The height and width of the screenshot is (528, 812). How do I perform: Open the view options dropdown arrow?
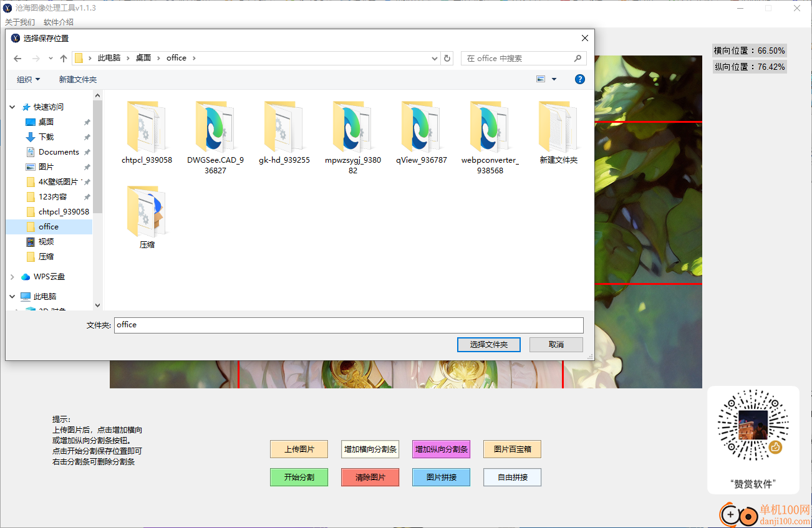click(554, 79)
